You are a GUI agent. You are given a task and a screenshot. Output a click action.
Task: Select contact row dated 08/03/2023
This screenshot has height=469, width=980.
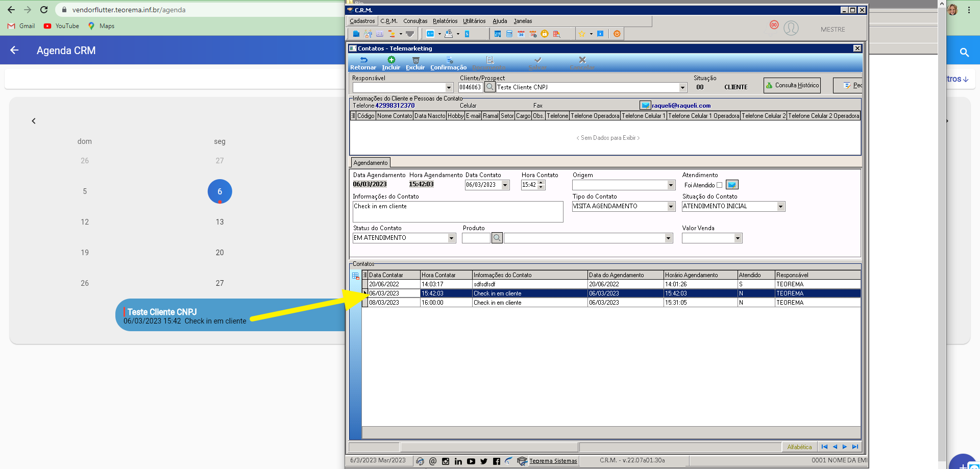(614, 303)
